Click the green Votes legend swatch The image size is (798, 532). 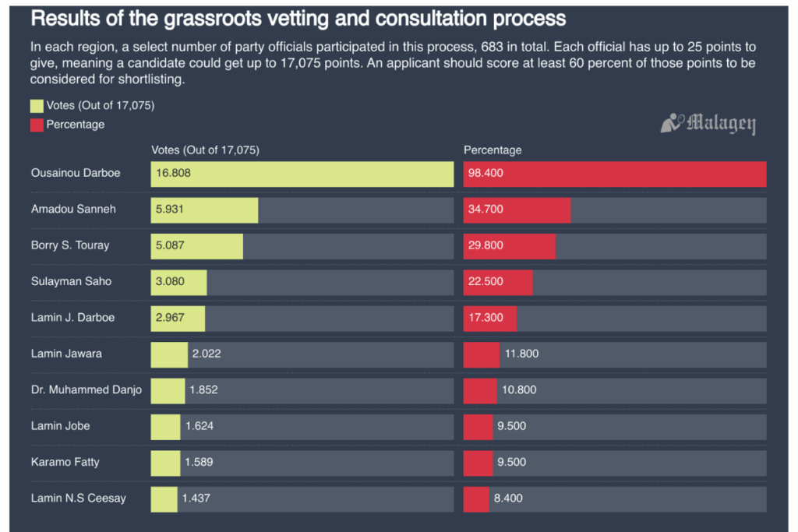coord(37,106)
